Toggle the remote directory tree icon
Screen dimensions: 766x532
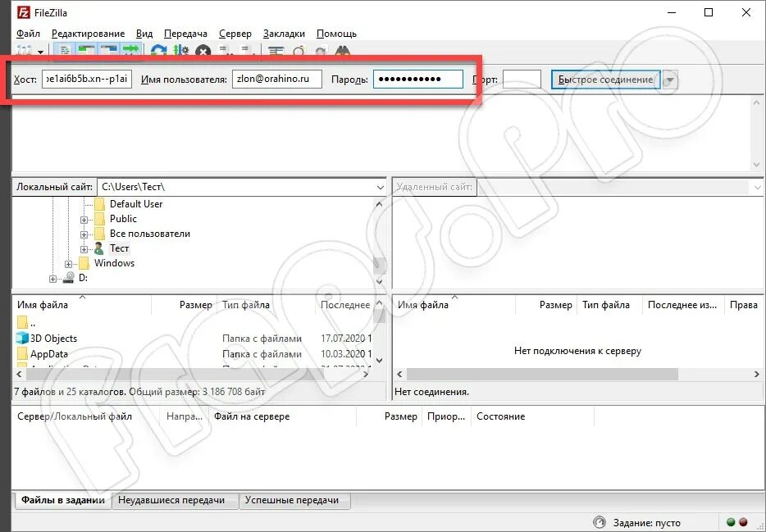[x=108, y=50]
